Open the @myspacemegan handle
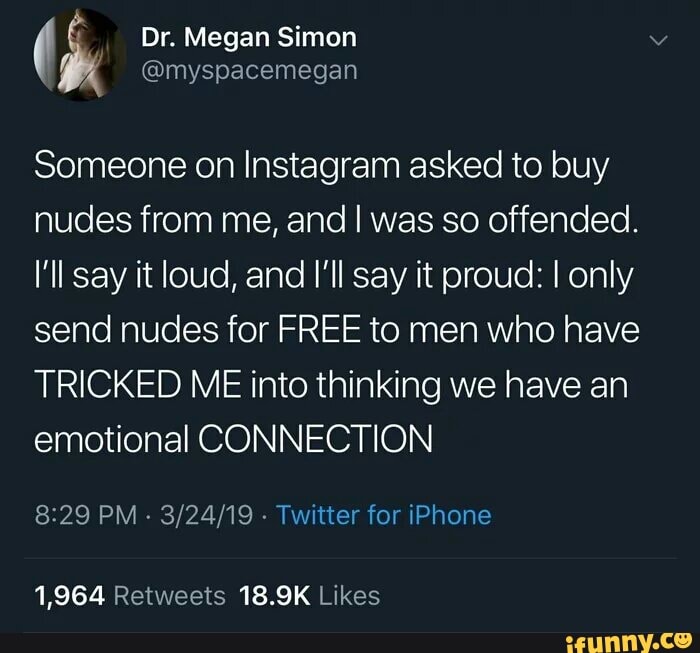The image size is (700, 653). point(250,71)
